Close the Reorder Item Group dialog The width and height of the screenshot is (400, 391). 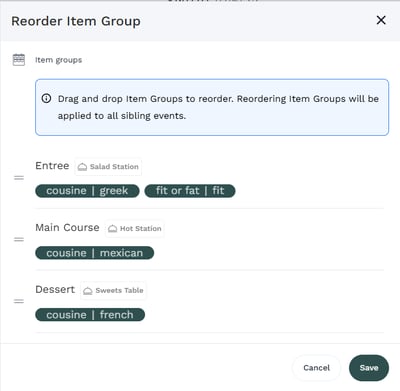coord(381,20)
